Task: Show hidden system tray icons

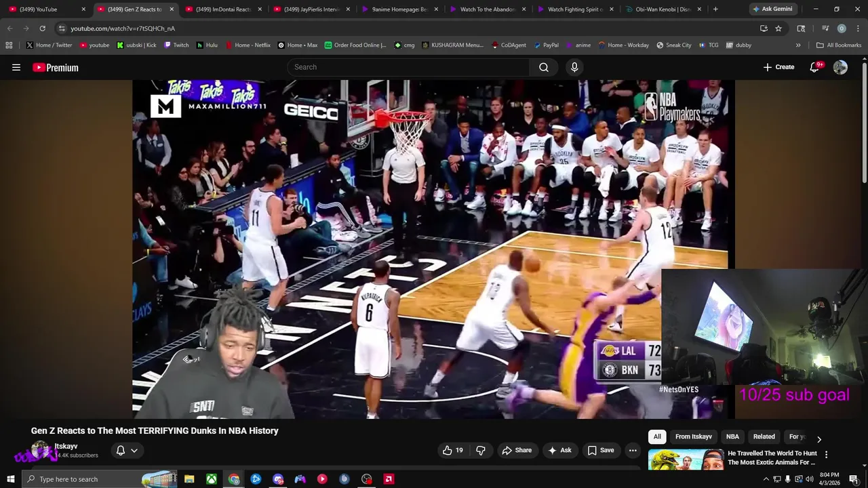Action: pyautogui.click(x=766, y=479)
